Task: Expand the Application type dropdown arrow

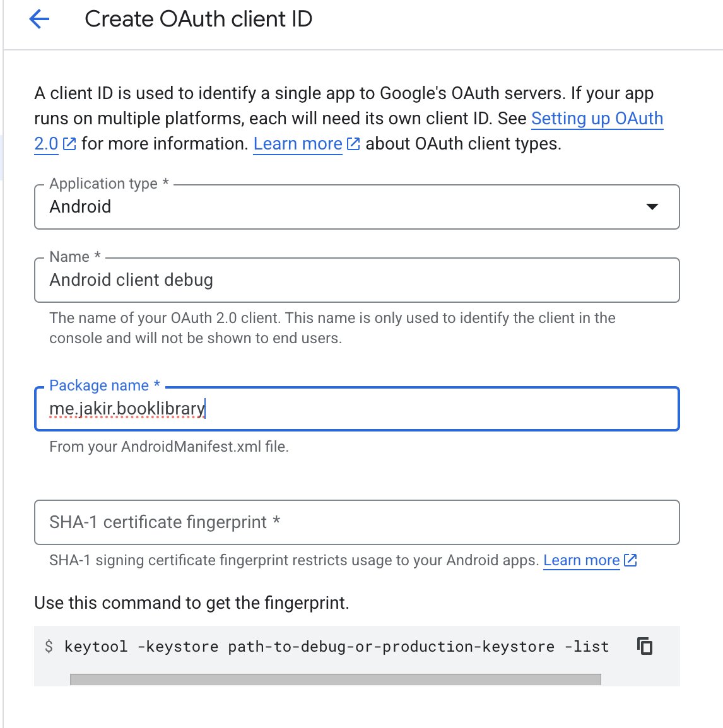Action: coord(652,207)
